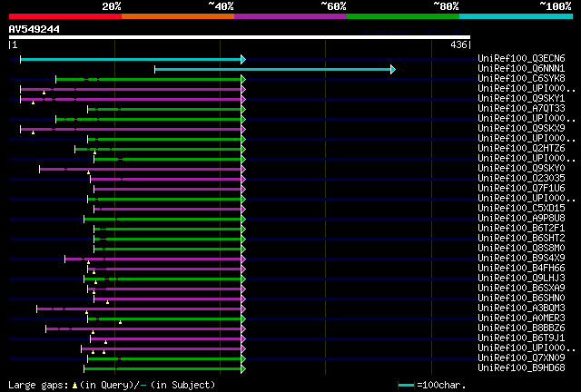Image resolution: width=581 pixels, height=392 pixels.
Task: Click the yellow gap icon in the legend
Action: pos(74,386)
